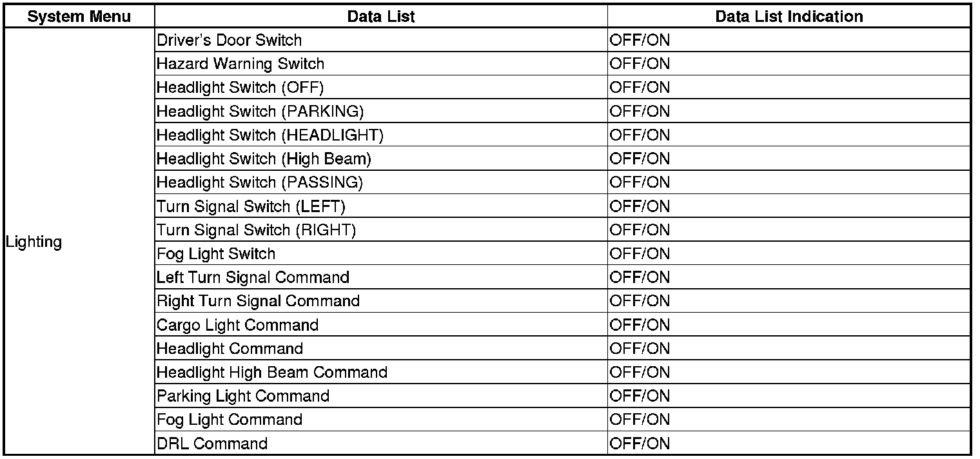Screen dimensions: 980x459
Task: Select Headlight Switch (High Beam) row
Action: click(x=264, y=159)
